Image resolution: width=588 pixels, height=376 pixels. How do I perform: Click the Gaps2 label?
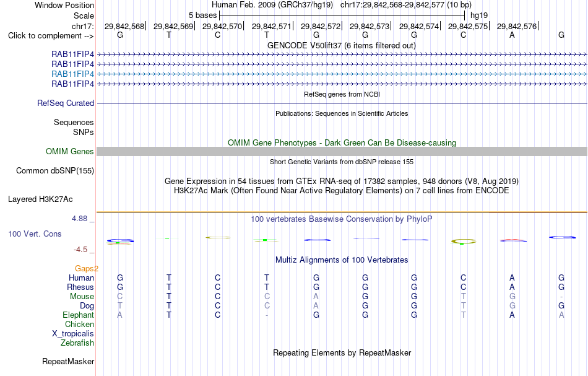[86, 268]
